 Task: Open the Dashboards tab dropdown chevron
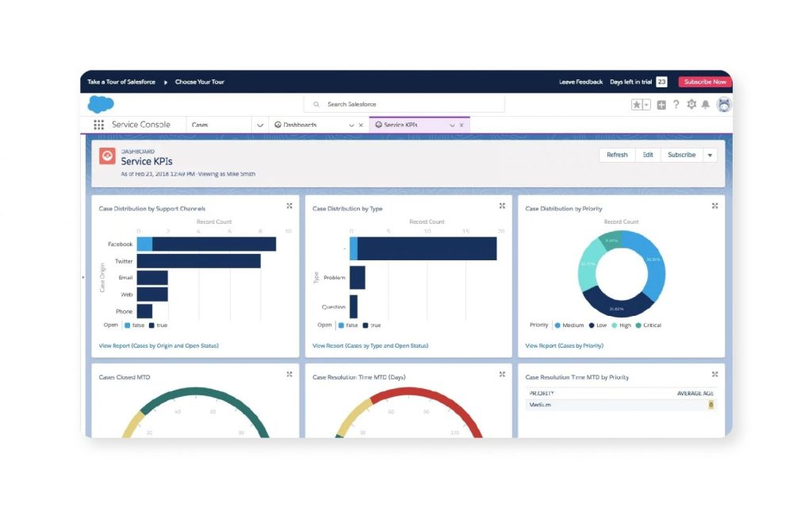click(351, 125)
